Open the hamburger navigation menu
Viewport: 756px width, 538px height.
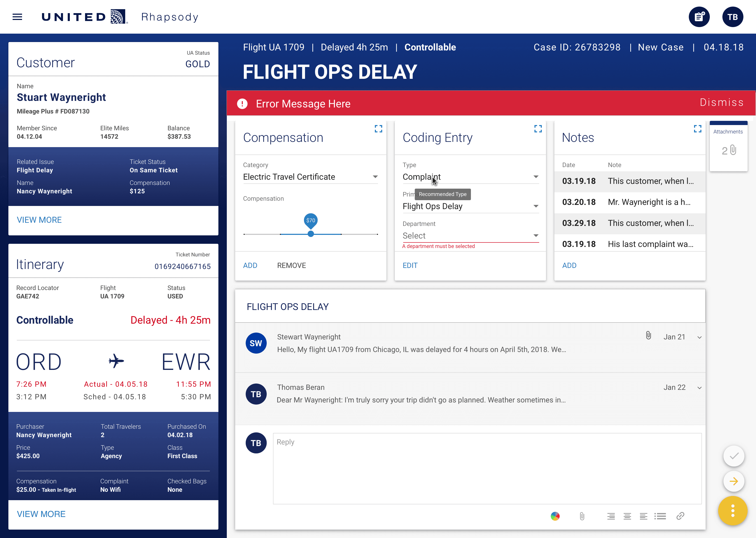pos(17,17)
